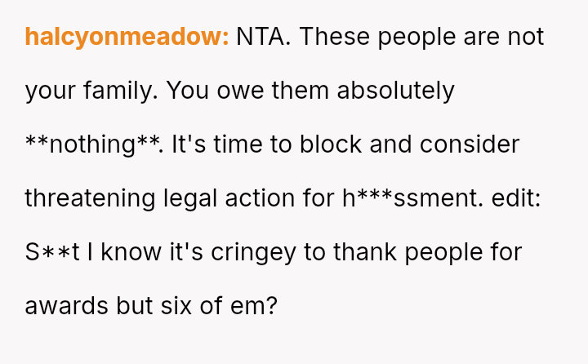
Task: Open the halcyonmeadow user profile link
Action: pos(127,38)
